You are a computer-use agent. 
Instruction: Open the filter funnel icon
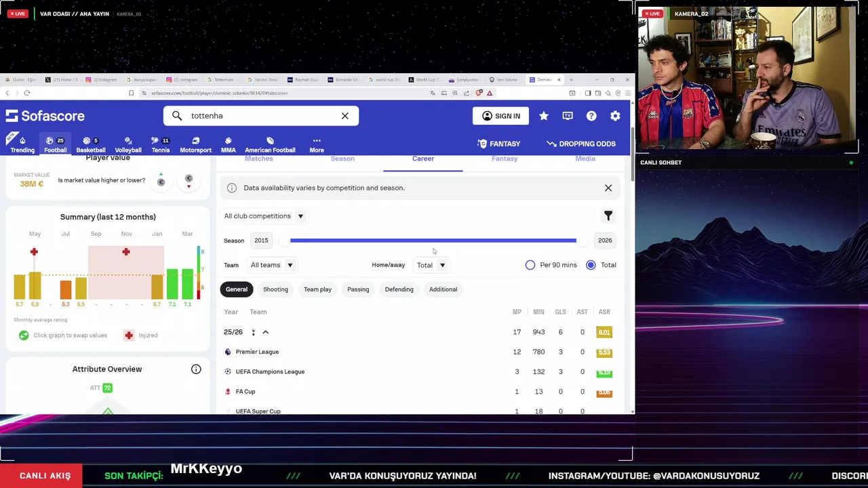(x=608, y=216)
